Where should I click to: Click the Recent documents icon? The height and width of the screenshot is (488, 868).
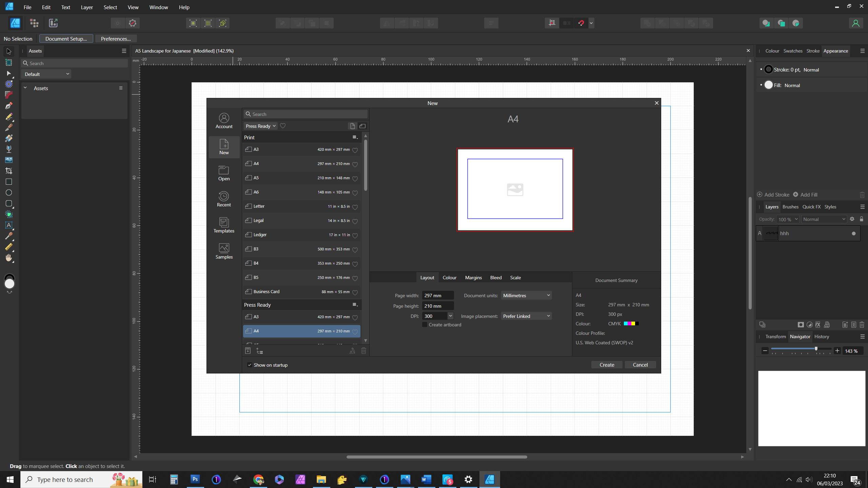[224, 199]
